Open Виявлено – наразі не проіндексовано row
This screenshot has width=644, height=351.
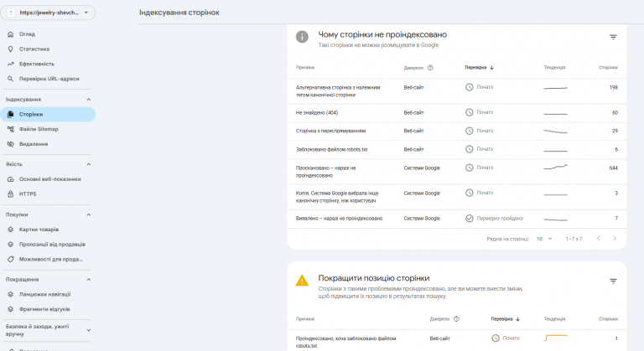(457, 219)
